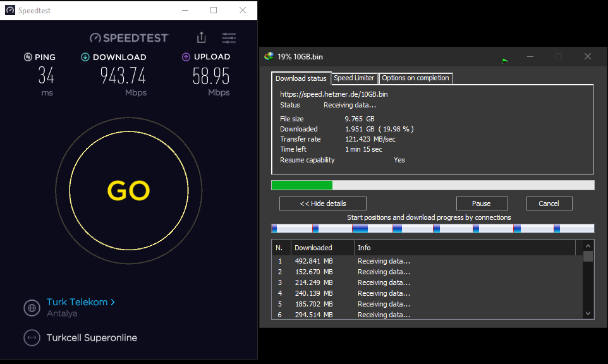Click the 943.74 download speed value
Screen dimensions: 608x364
(123, 76)
